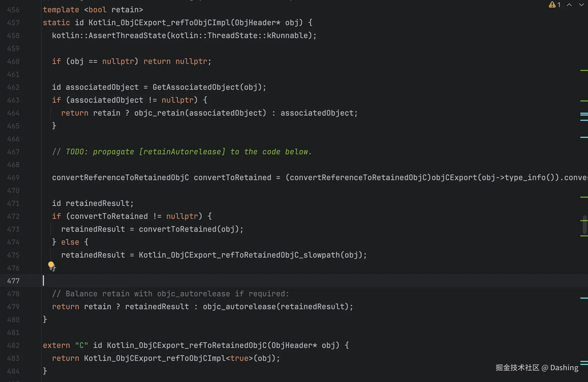This screenshot has width=588, height=382.
Task: Click the objc_autorelease function name
Action: tap(239, 307)
